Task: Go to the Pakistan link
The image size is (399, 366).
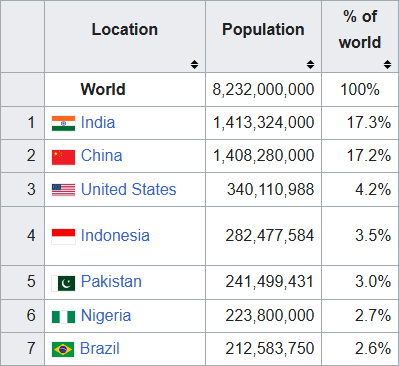Action: pyautogui.click(x=111, y=281)
